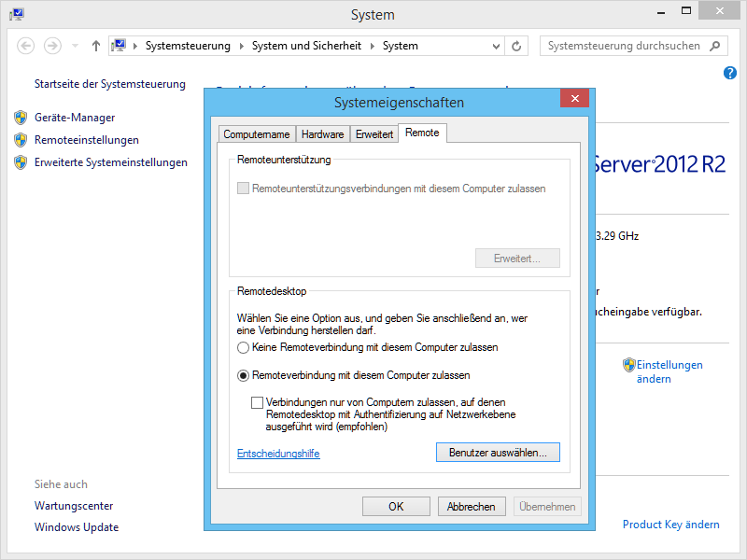Click Benutzer auswählen button

coord(498,453)
